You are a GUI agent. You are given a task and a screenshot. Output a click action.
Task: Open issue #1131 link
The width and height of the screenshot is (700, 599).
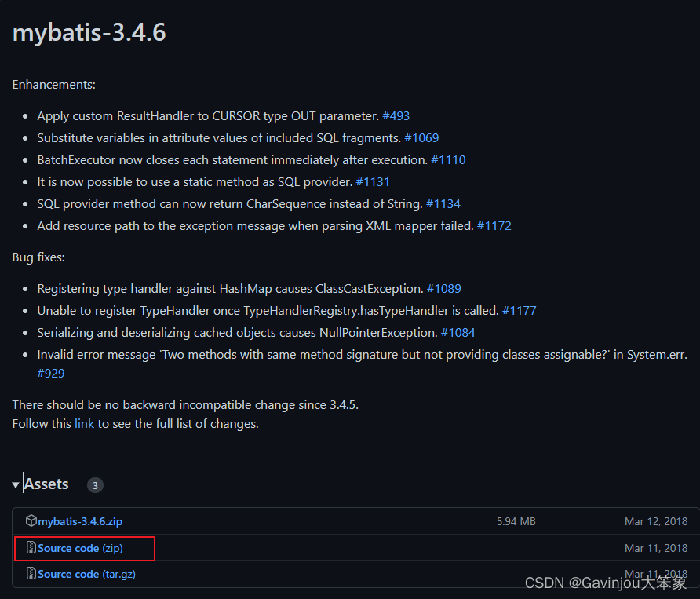pyautogui.click(x=373, y=182)
